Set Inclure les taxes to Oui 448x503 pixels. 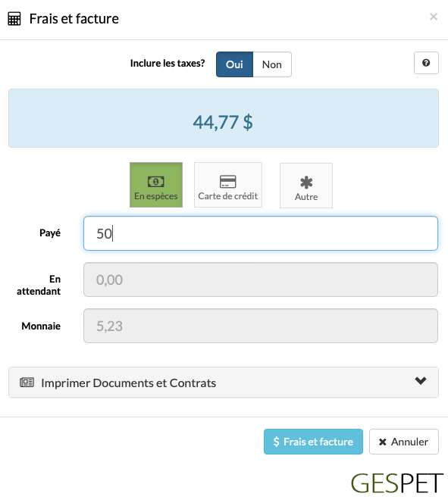[234, 64]
